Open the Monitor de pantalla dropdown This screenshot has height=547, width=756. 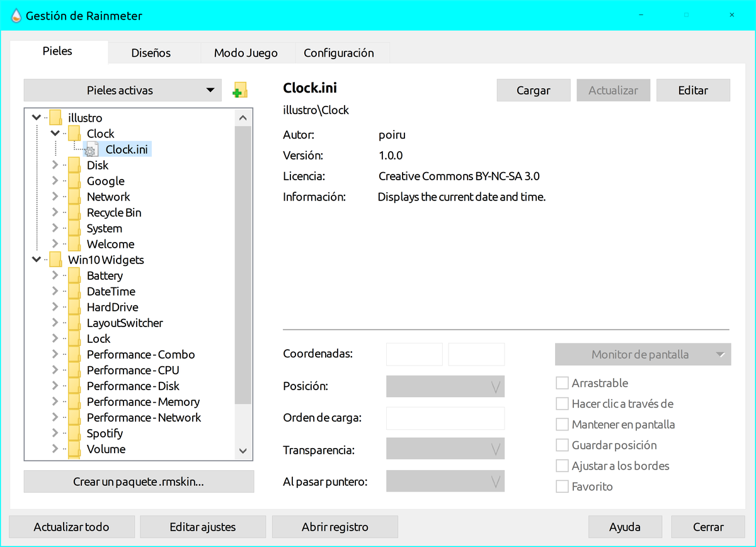click(643, 354)
